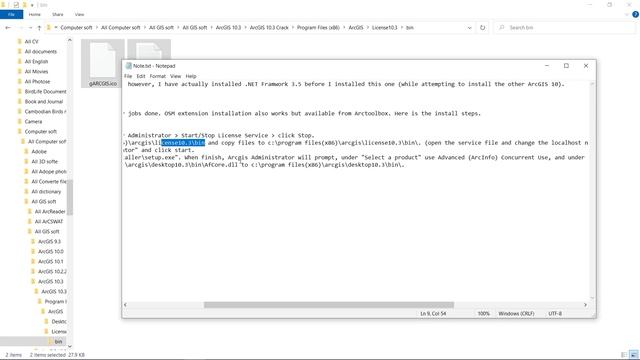Select the second file behind Notepad
This screenshot has width=640, height=360.
[149, 49]
